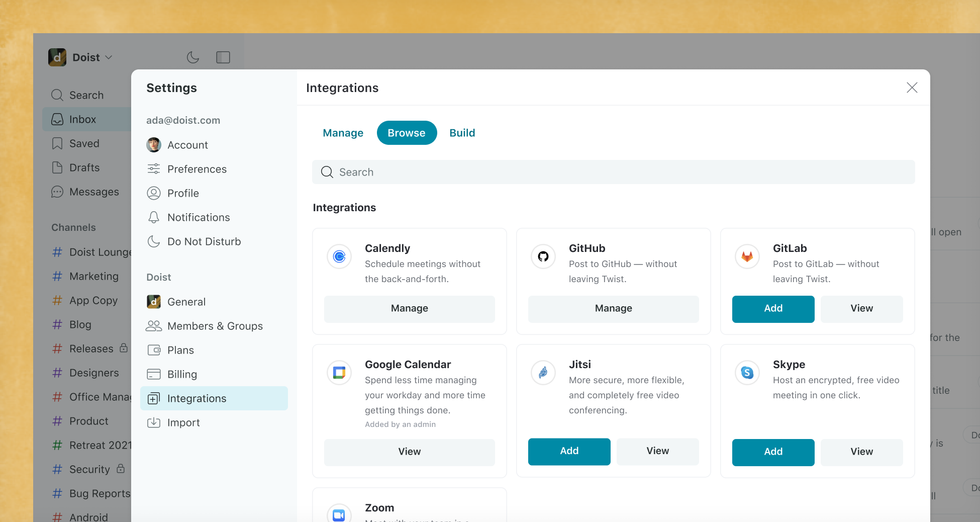Toggle dark mode moon icon

tap(193, 57)
